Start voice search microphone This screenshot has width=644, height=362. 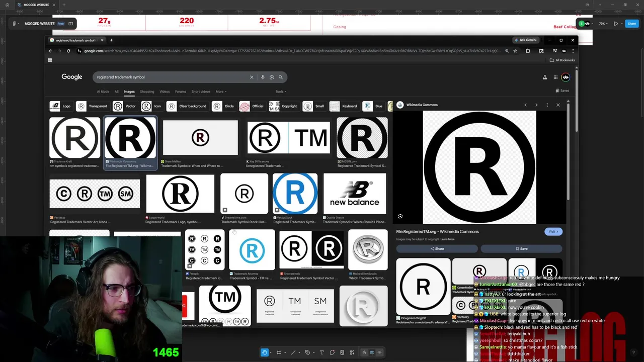[x=263, y=77]
